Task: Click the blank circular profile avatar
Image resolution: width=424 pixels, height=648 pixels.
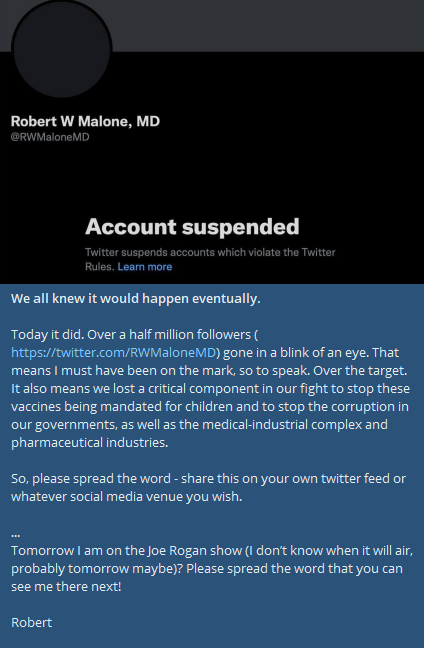Action: tap(62, 48)
